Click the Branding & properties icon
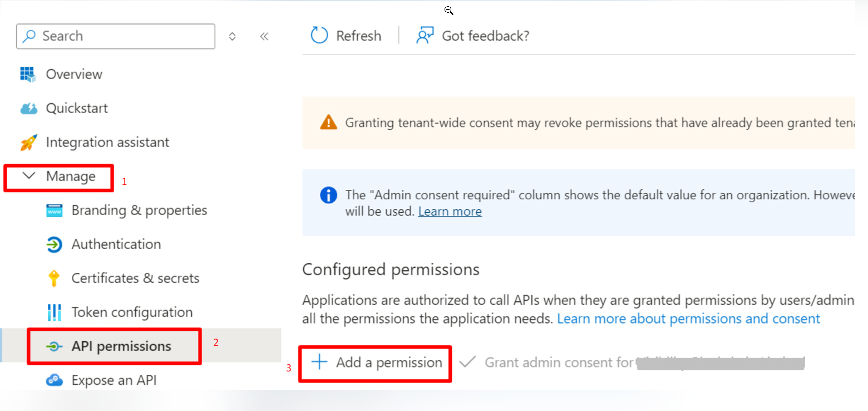868x411 pixels. [54, 211]
